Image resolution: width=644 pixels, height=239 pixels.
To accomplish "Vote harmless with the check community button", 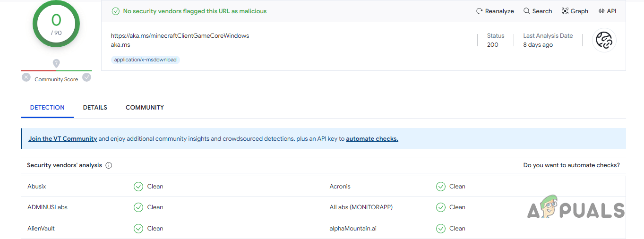I will point(86,77).
